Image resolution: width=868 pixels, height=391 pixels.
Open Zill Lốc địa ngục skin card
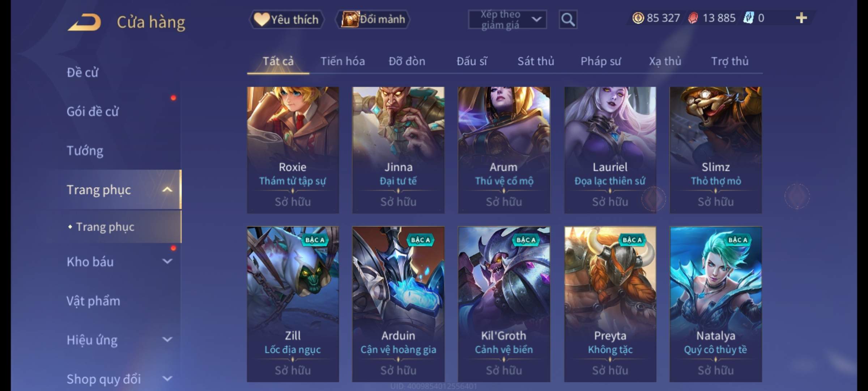tap(293, 304)
